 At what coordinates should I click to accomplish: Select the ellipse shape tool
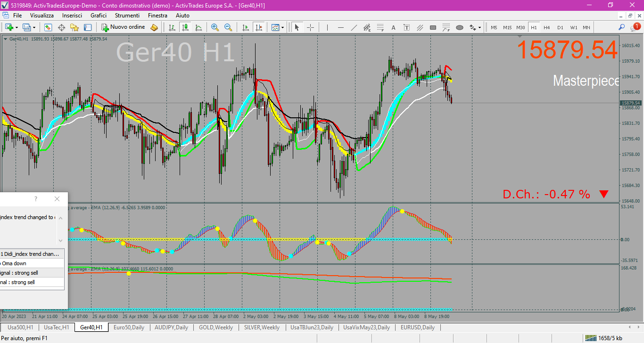[x=460, y=27]
